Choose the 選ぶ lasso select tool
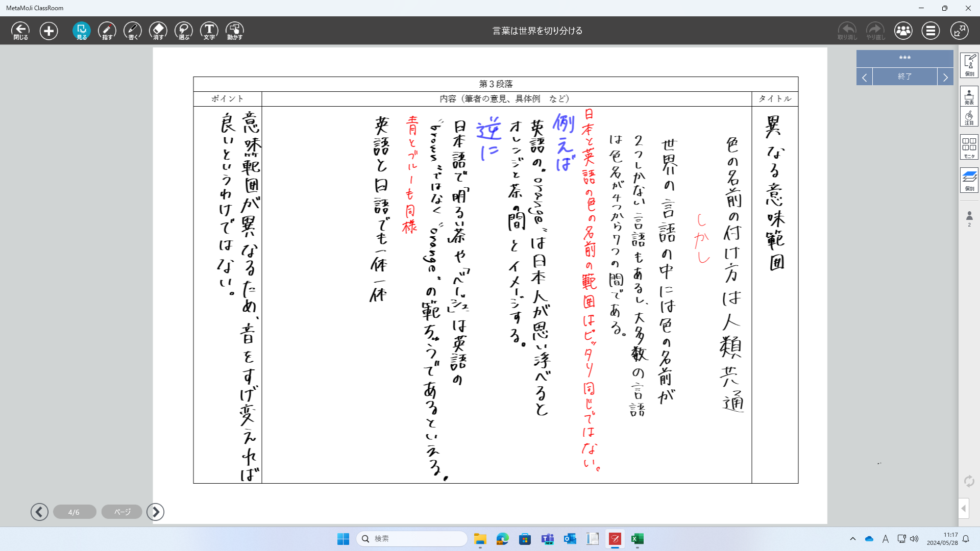The height and width of the screenshot is (551, 980). 184,31
